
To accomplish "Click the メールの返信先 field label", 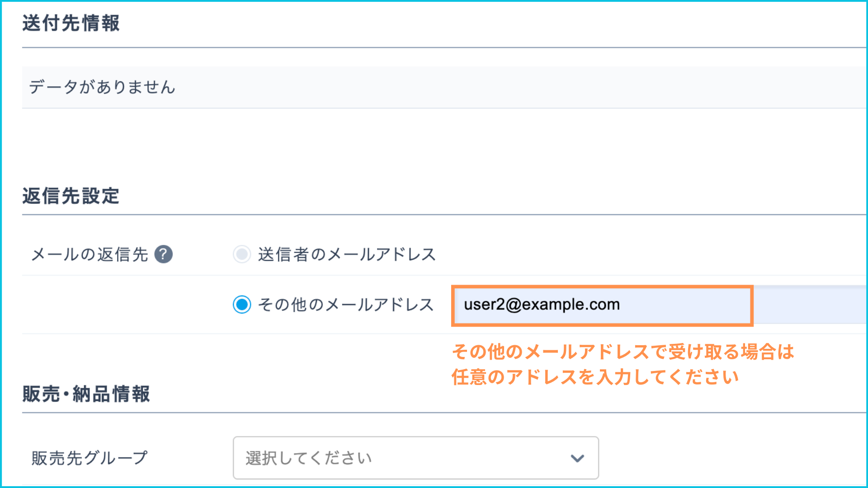I will coord(90,254).
